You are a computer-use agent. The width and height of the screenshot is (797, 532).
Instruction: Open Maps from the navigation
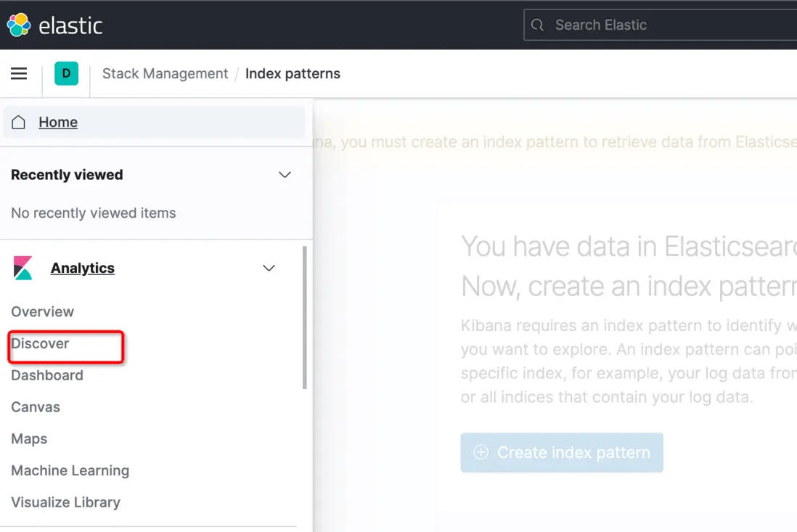(29, 439)
